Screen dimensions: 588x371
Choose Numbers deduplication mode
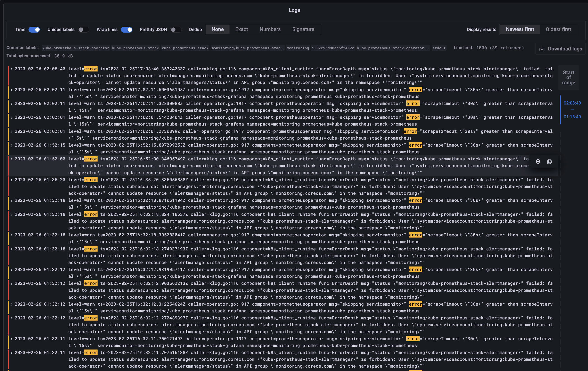tap(270, 29)
